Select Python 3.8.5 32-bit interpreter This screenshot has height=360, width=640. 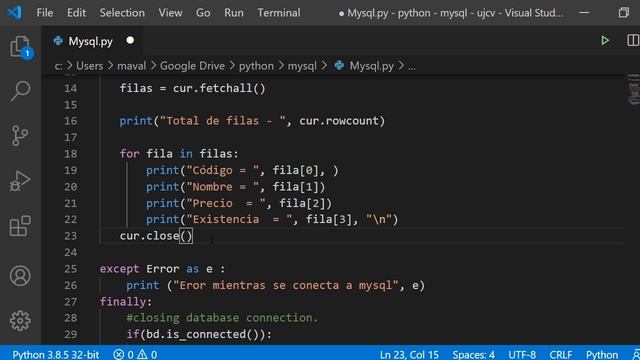pos(56,354)
